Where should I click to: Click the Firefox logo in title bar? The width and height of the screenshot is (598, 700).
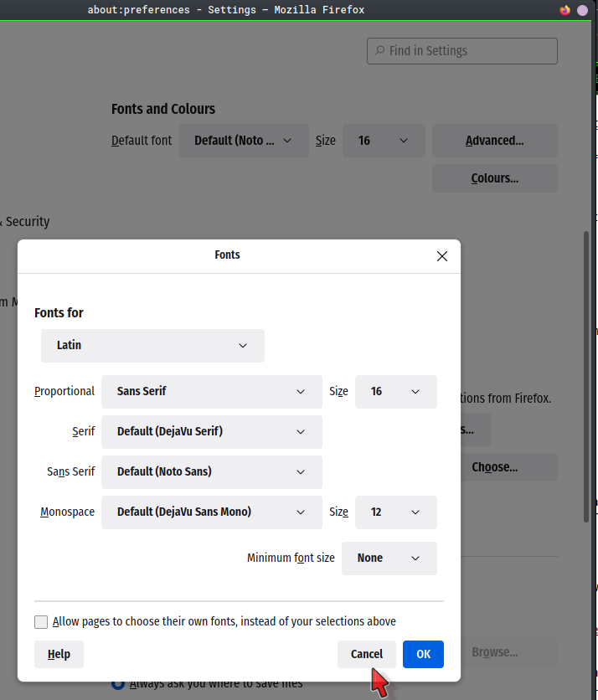click(564, 10)
